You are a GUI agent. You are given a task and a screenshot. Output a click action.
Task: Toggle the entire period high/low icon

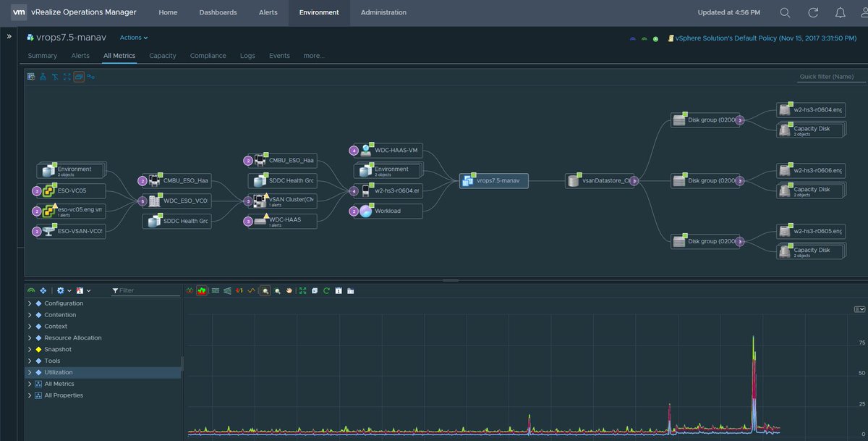point(227,290)
